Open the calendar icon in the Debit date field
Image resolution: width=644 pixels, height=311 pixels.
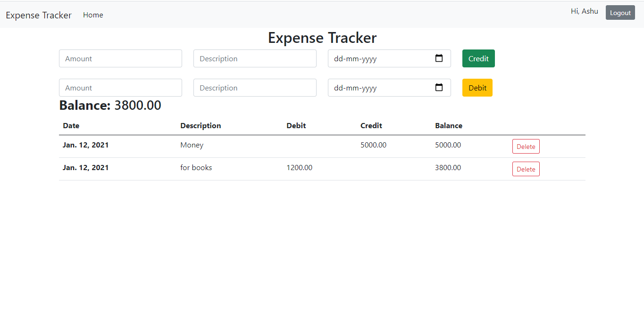coord(439,88)
